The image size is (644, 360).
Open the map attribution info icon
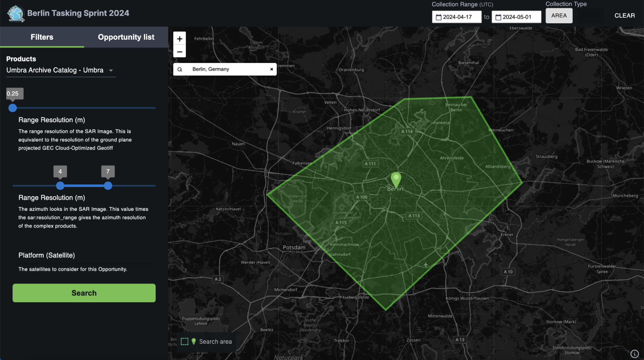point(634,354)
